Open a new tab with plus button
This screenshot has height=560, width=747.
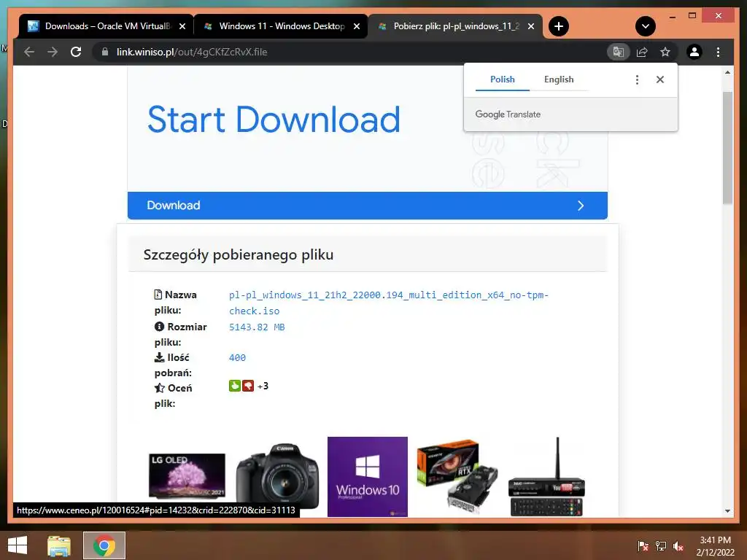click(x=559, y=26)
